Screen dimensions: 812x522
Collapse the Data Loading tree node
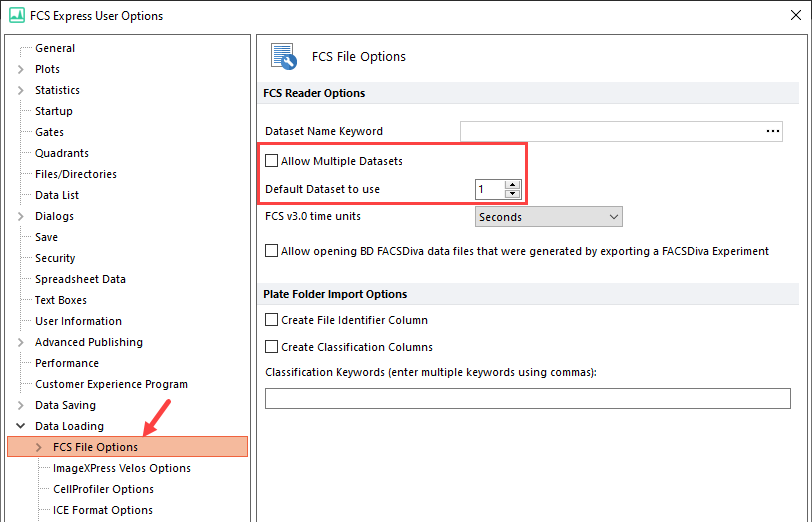coord(21,426)
